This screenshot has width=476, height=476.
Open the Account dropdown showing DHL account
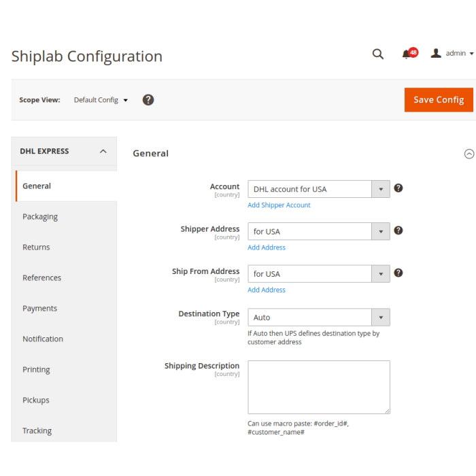click(319, 189)
